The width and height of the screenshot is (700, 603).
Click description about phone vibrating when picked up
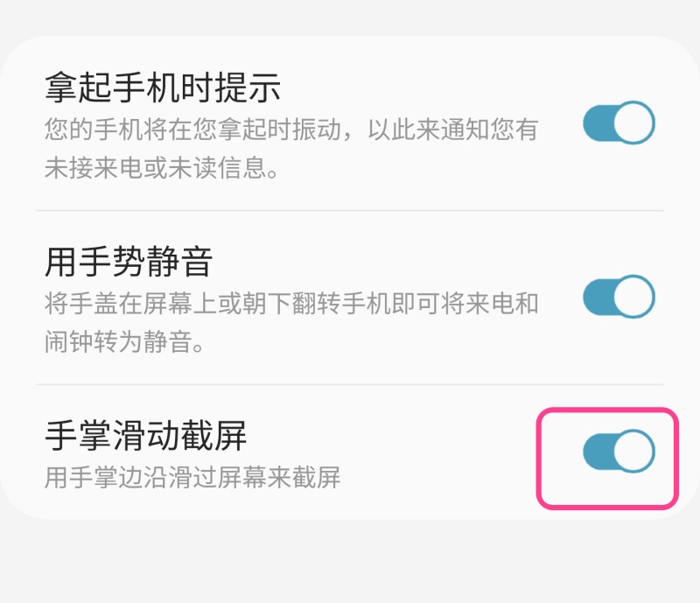click(290, 131)
